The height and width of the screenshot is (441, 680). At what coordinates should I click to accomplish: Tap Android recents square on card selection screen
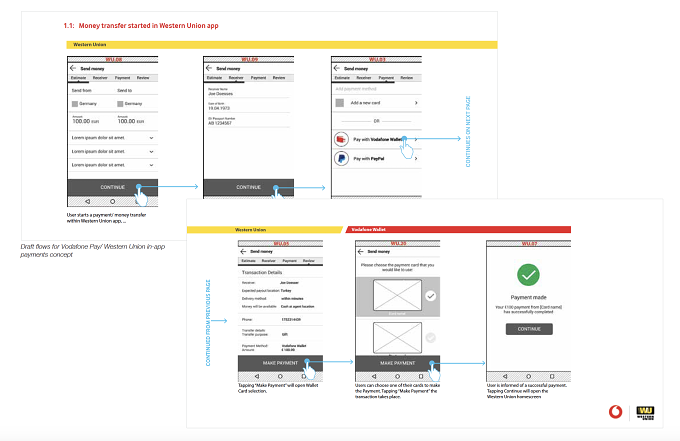421,376
